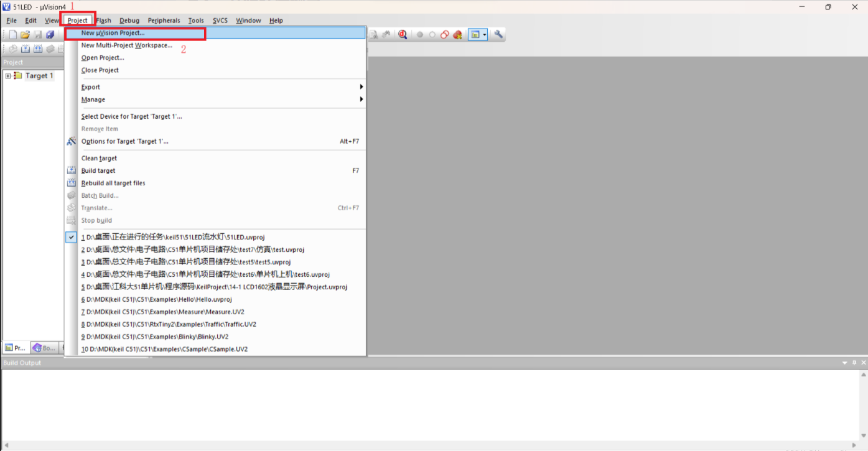Open the window layout dropdown arrow

click(x=484, y=35)
